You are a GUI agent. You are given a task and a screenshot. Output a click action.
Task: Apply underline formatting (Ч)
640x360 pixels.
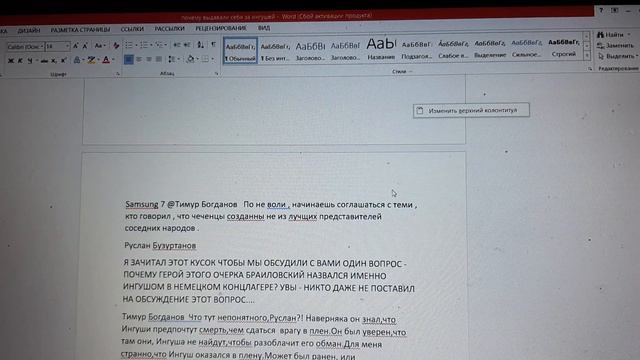[x=30, y=60]
